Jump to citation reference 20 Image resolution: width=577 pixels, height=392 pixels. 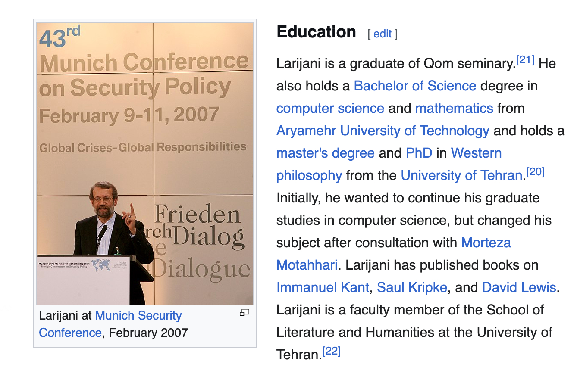coord(536,172)
